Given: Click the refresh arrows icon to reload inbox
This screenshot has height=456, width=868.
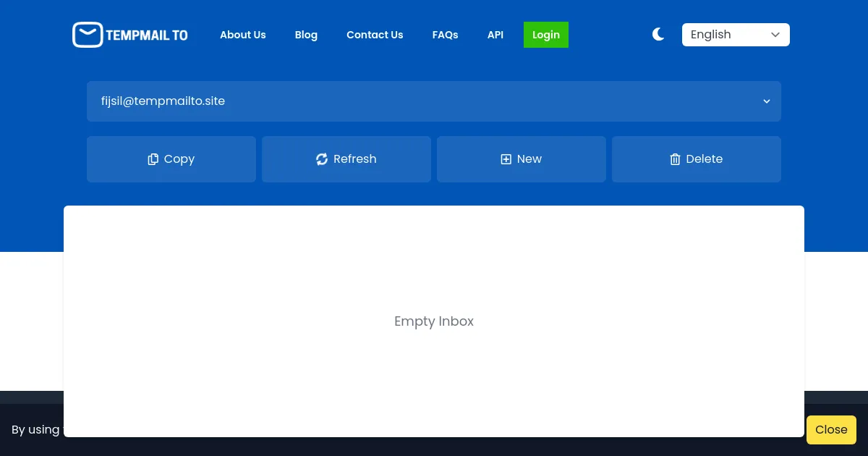Looking at the screenshot, I should (x=321, y=159).
